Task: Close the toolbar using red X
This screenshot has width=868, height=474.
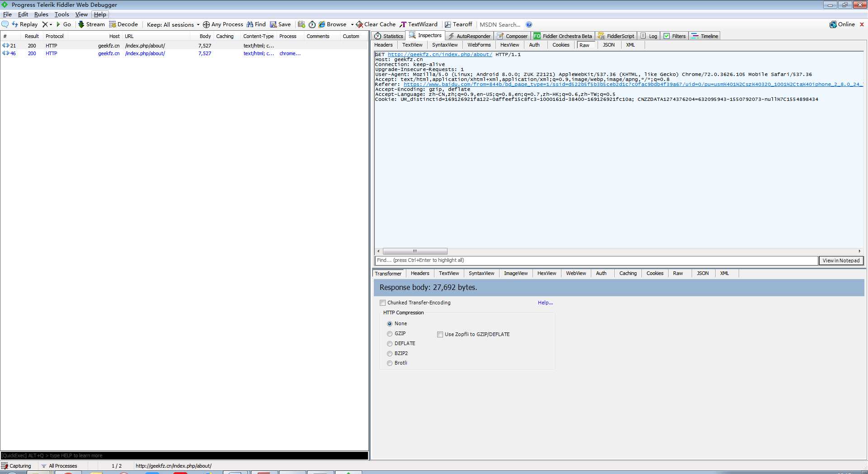Action: tap(862, 24)
